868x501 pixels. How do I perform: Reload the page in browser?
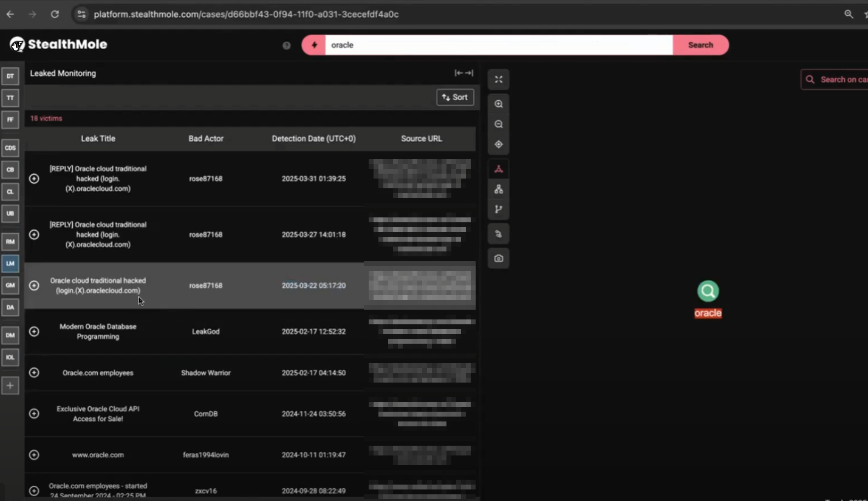55,14
